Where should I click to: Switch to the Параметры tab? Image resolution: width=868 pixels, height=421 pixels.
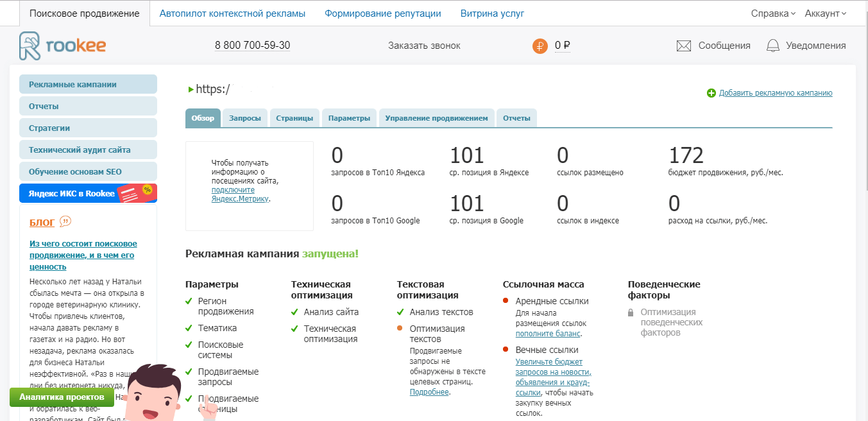[349, 118]
